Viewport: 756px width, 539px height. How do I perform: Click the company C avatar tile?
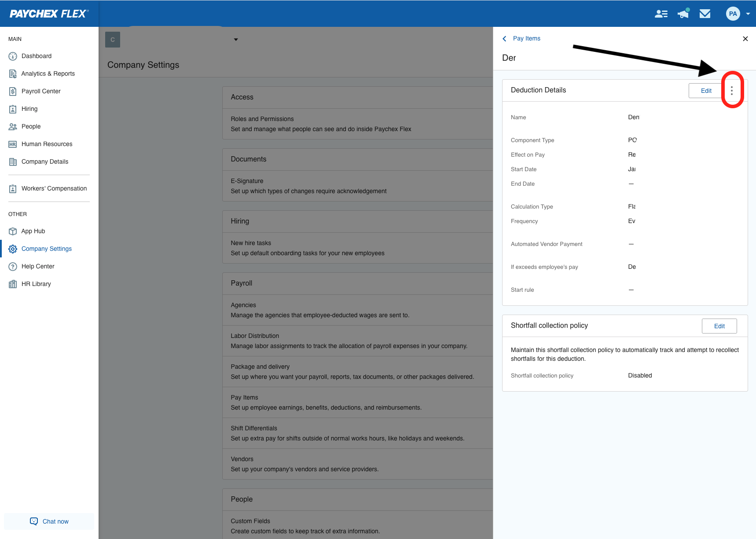pyautogui.click(x=113, y=40)
